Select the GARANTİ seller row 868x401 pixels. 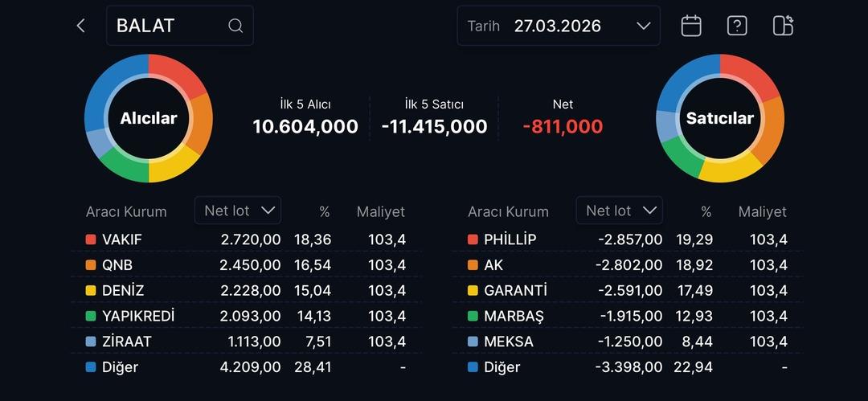(627, 291)
